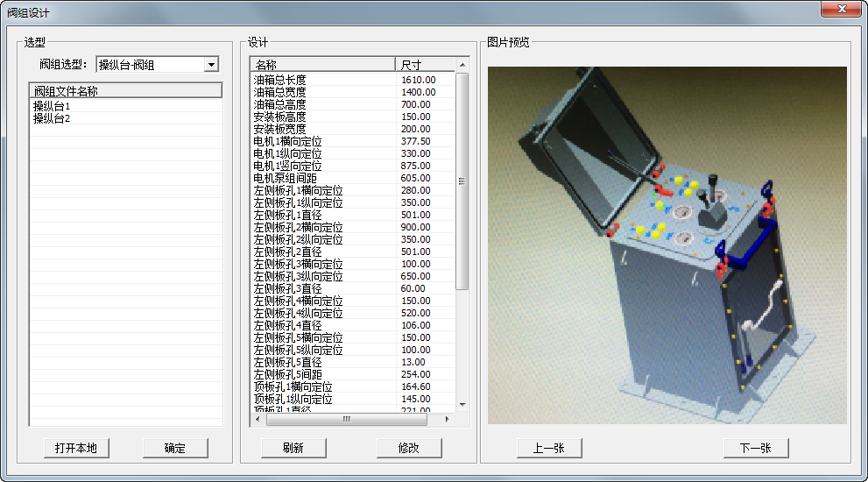Show the next image with 下一张
Viewport: 868px width, 482px height.
tap(756, 448)
